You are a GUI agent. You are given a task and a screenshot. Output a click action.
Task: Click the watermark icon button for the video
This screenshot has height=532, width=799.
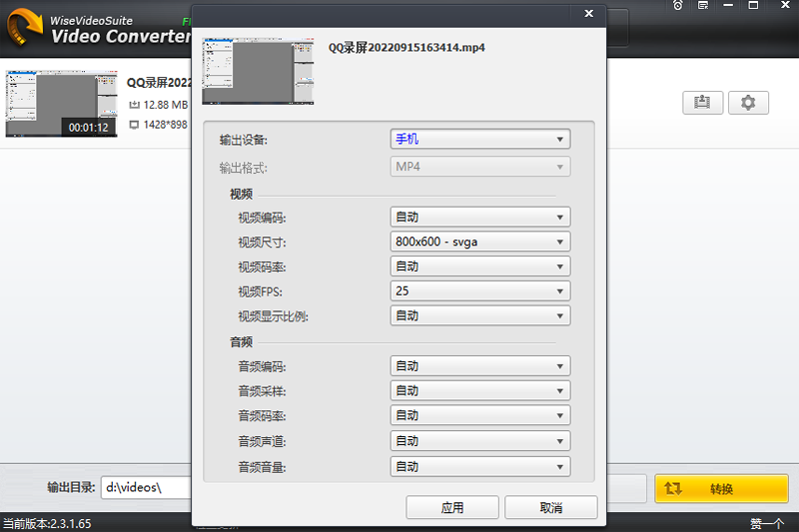[x=702, y=103]
